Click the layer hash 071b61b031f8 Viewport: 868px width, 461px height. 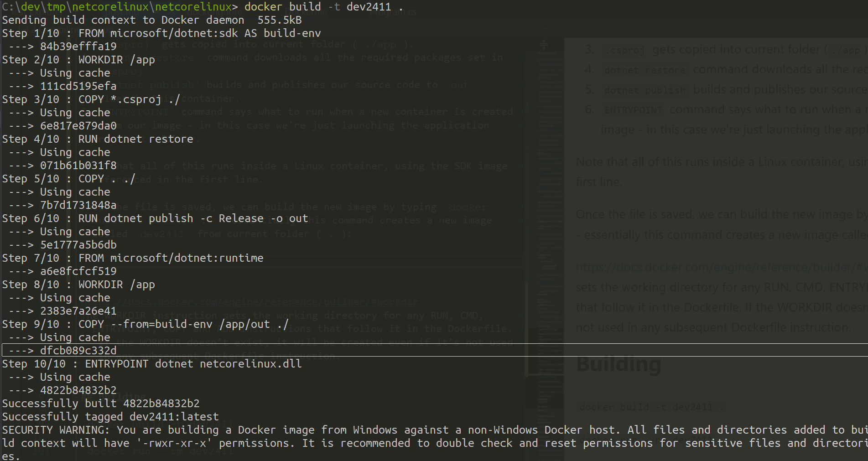pos(78,166)
